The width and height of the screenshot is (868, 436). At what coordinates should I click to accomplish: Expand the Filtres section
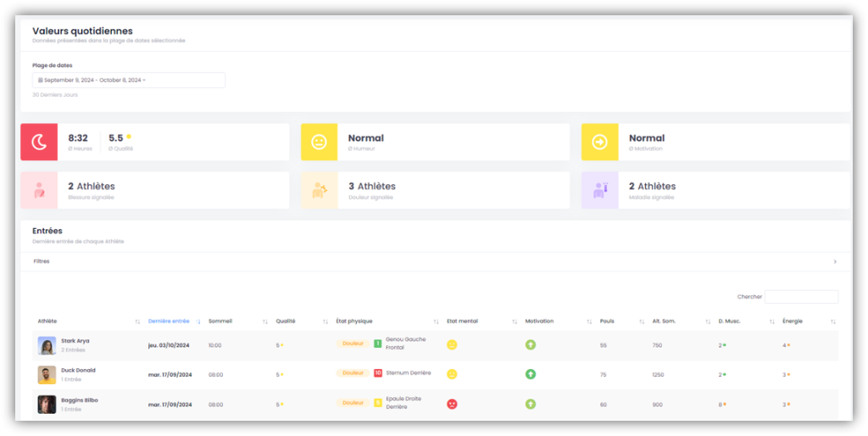point(434,261)
